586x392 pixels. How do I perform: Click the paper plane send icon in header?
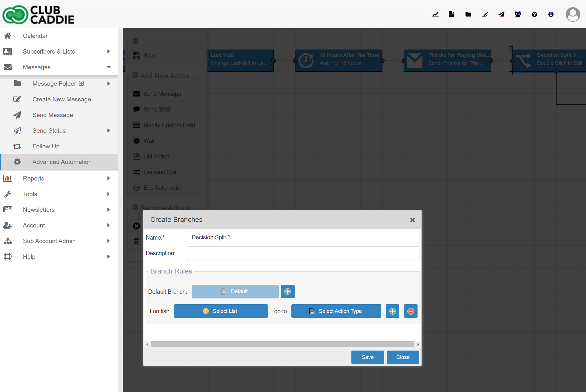coord(501,14)
